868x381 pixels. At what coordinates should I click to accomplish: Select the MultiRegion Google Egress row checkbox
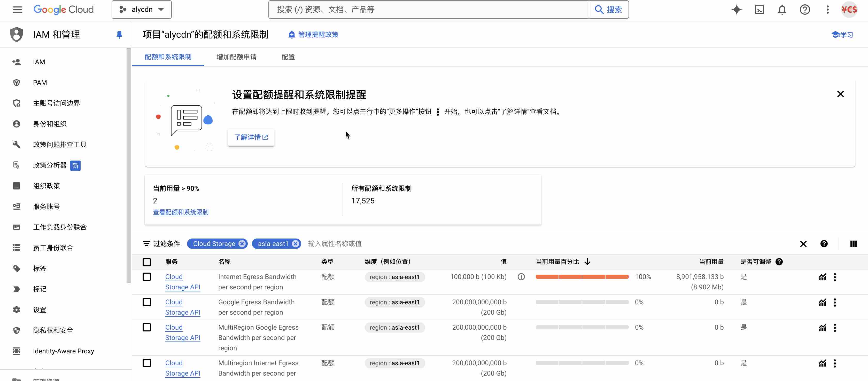click(x=146, y=327)
